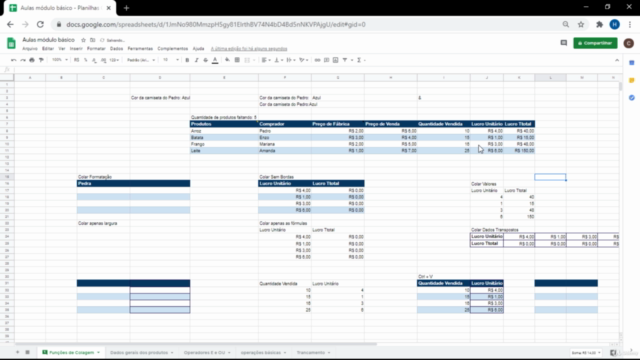Open the Keep side panel icon
This screenshot has width=640, height=360.
[631, 80]
